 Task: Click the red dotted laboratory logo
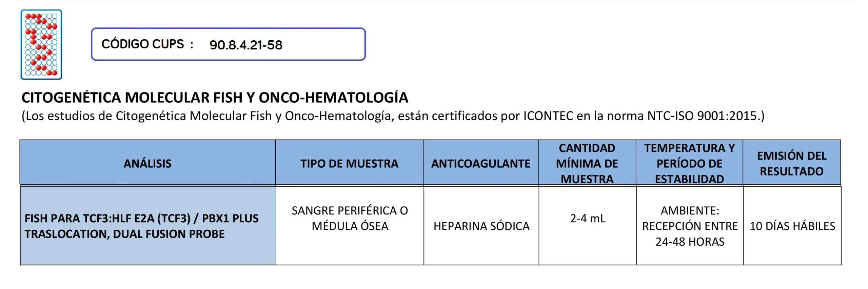tap(41, 44)
